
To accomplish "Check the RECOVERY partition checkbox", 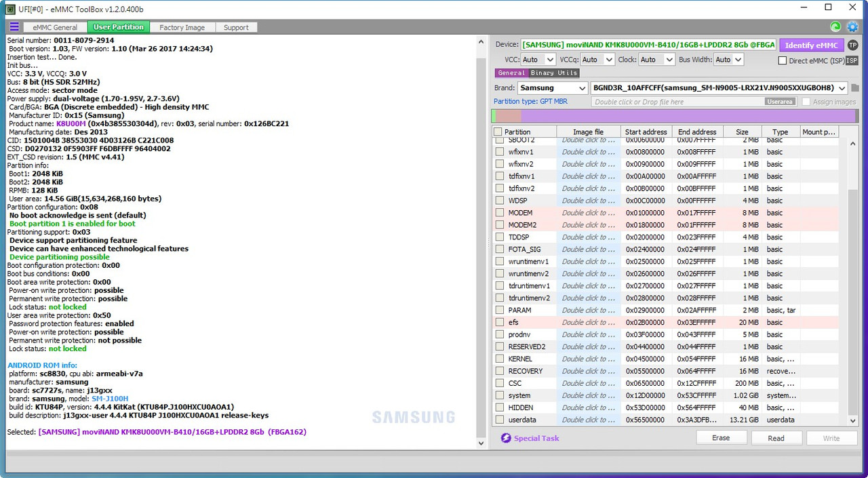I will click(500, 372).
